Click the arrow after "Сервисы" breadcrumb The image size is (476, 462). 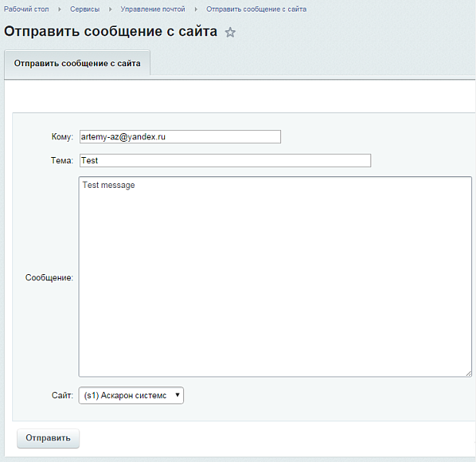click(110, 9)
